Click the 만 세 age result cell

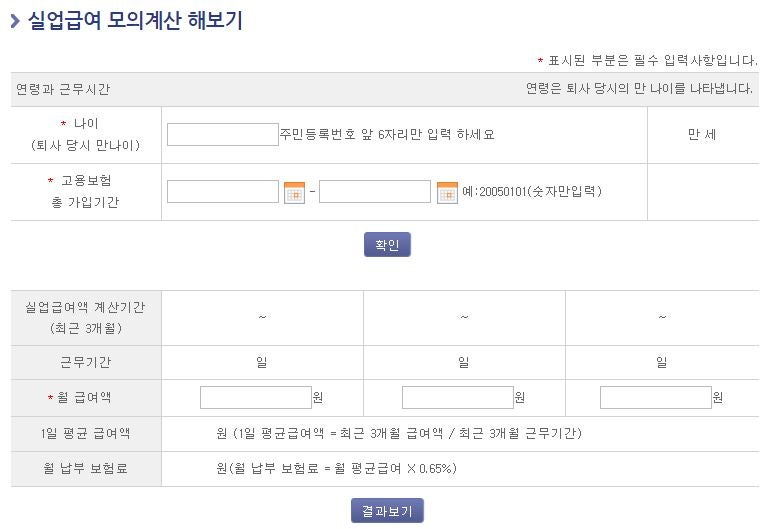pyautogui.click(x=702, y=135)
